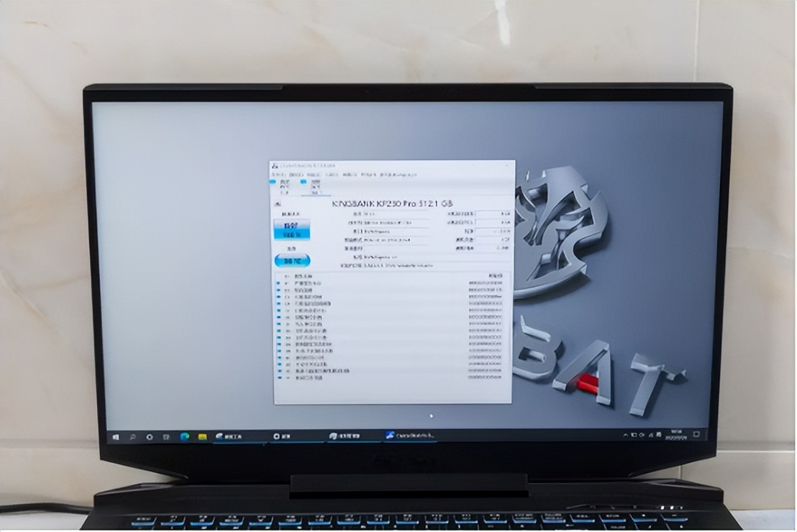The height and width of the screenshot is (532, 797).
Task: Open the second CrystalDiskInfo menu, Edit
Action: point(296,175)
